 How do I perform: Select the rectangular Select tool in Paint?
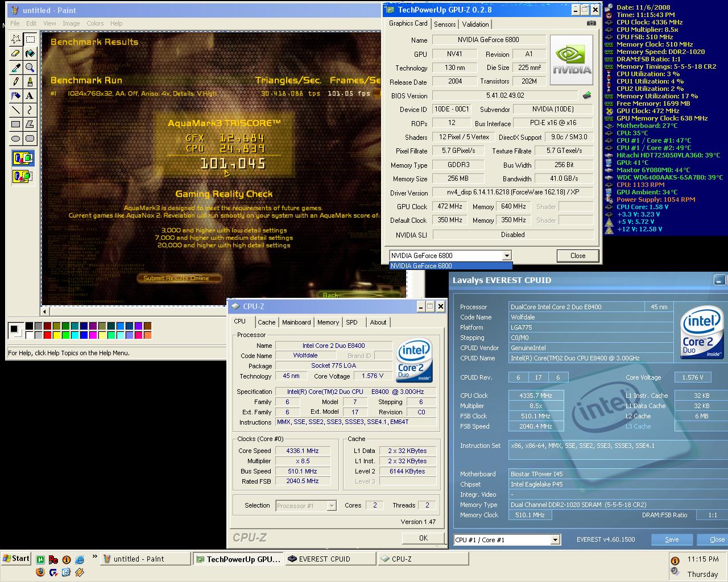[x=30, y=39]
